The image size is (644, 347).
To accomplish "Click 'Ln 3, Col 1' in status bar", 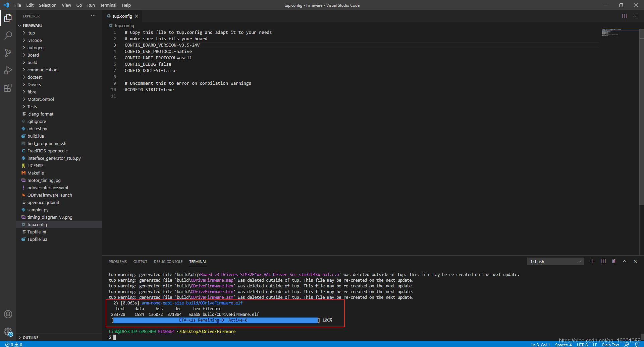I will click(x=540, y=344).
